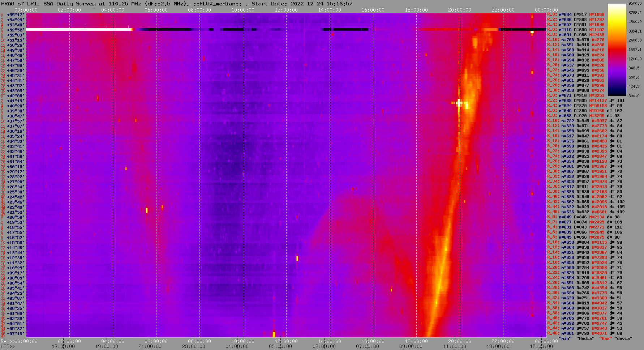
Task: Click the 1697.1 color scale value
Action: (635, 50)
